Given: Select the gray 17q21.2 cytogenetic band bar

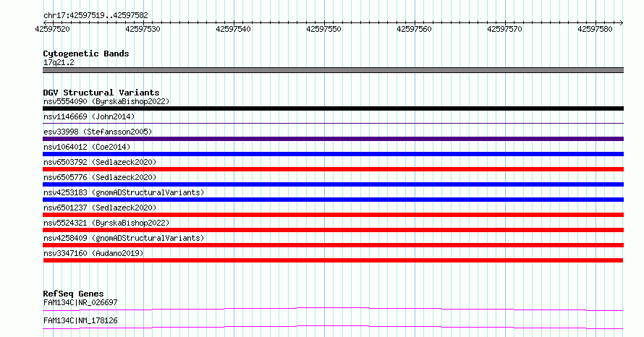Looking at the screenshot, I should pos(333,70).
